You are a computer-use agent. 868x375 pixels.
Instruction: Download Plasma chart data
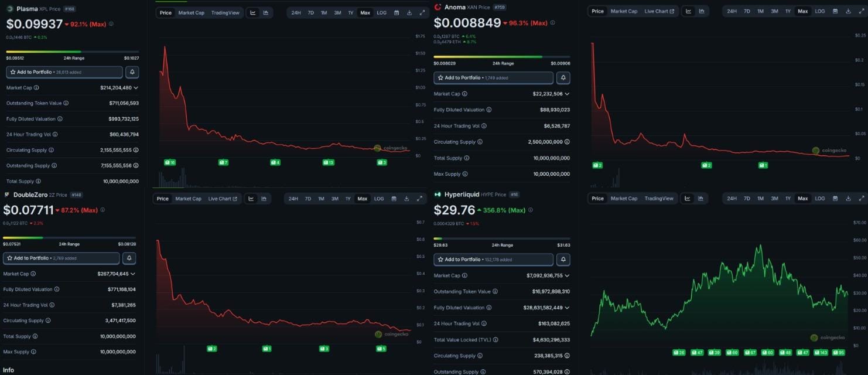point(409,12)
